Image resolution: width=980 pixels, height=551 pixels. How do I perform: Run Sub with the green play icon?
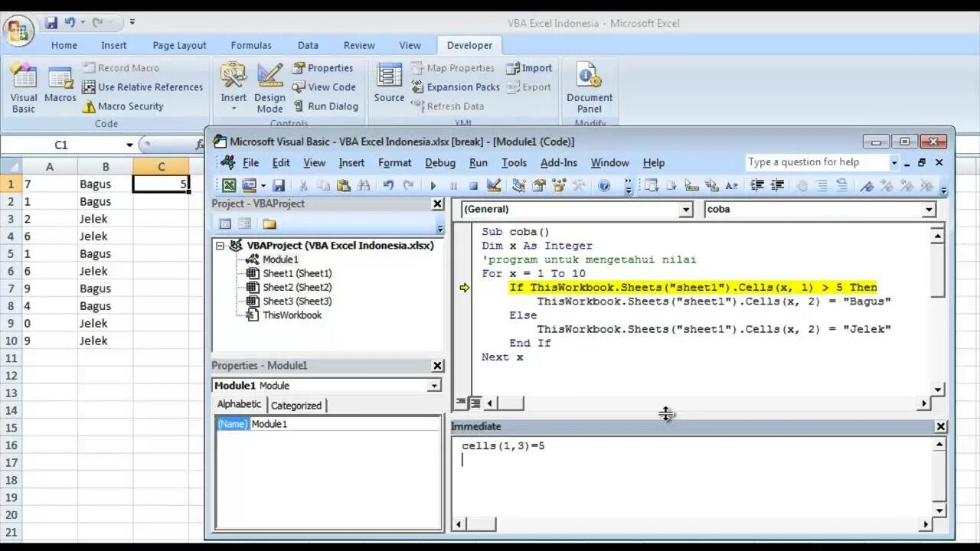tap(433, 185)
